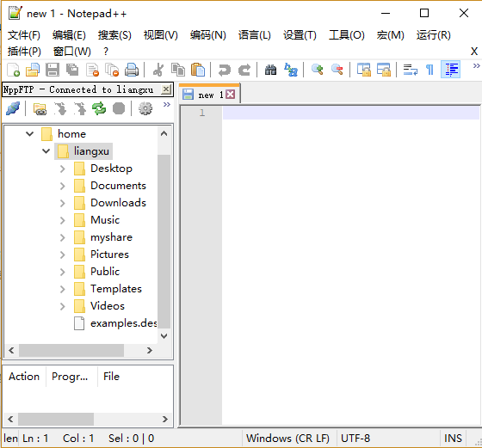482x448 pixels.
Task: Select the Videos folder
Action: click(x=108, y=306)
